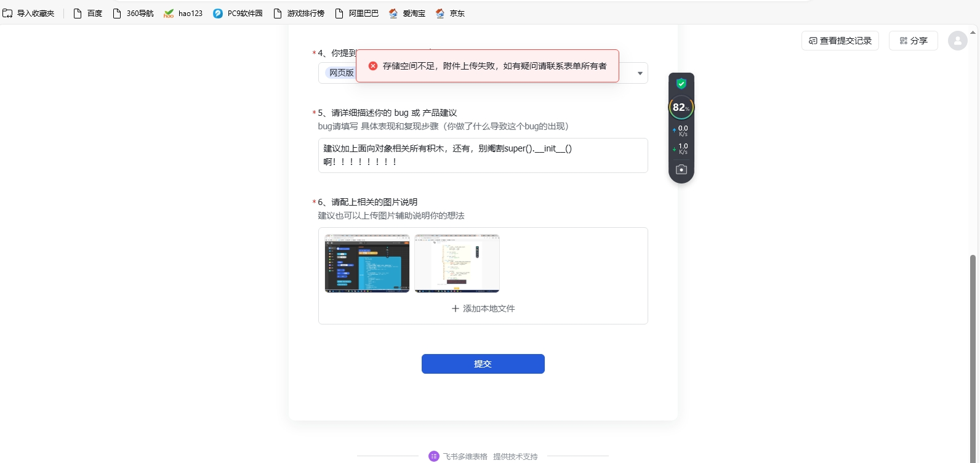Click the 分享 button

click(913, 41)
